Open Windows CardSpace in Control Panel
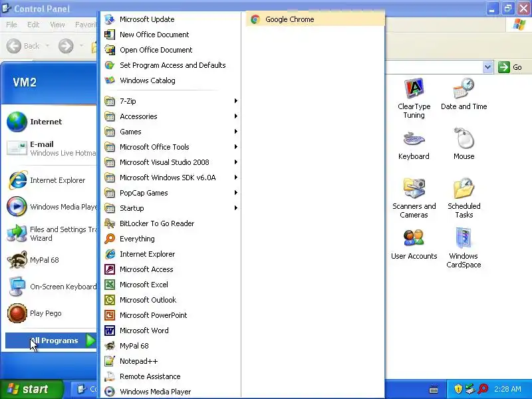 pyautogui.click(x=464, y=248)
